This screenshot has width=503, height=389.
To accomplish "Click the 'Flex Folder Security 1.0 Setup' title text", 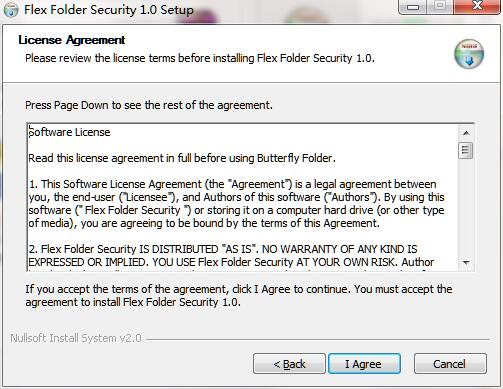I will pyautogui.click(x=109, y=10).
